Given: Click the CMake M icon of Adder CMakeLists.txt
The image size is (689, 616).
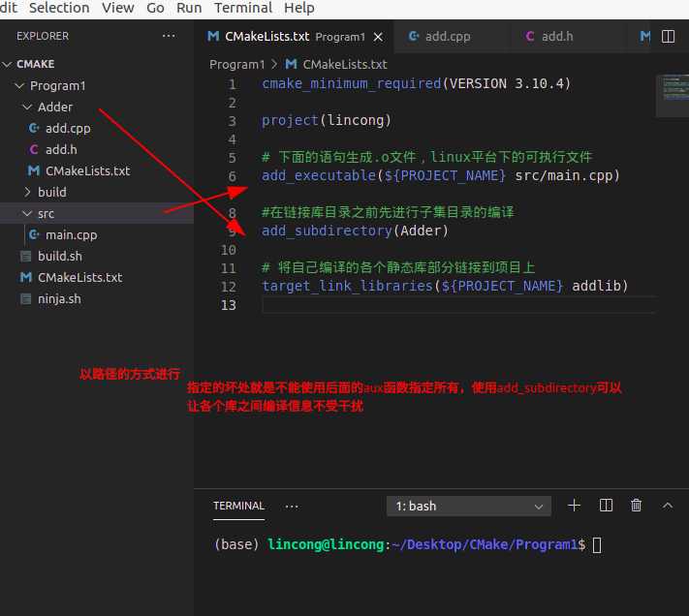Looking at the screenshot, I should click(34, 170).
